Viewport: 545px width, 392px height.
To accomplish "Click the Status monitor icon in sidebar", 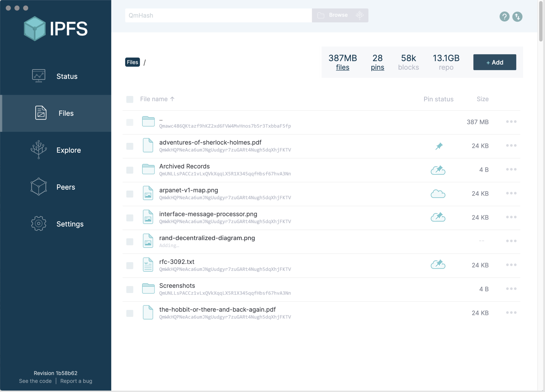I will tap(39, 76).
